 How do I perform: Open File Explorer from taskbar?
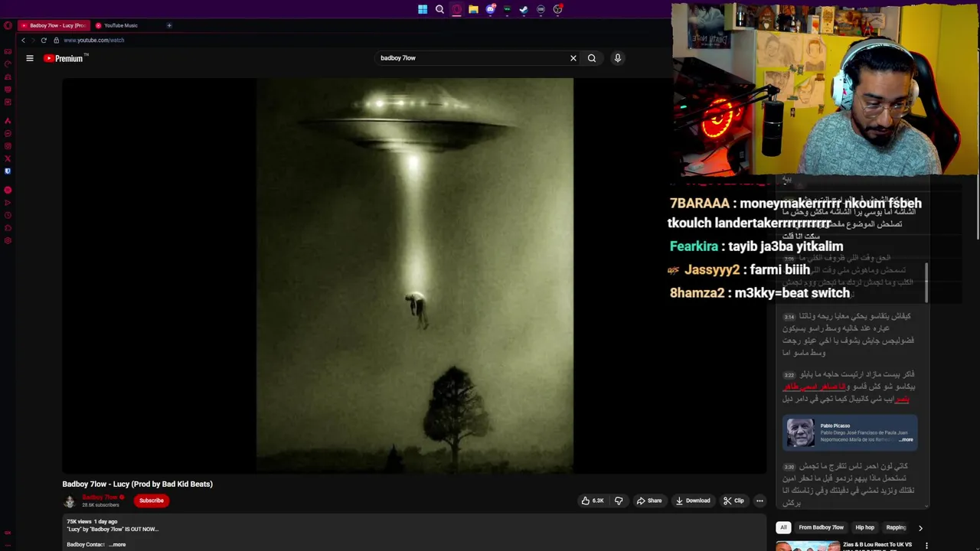pos(473,9)
